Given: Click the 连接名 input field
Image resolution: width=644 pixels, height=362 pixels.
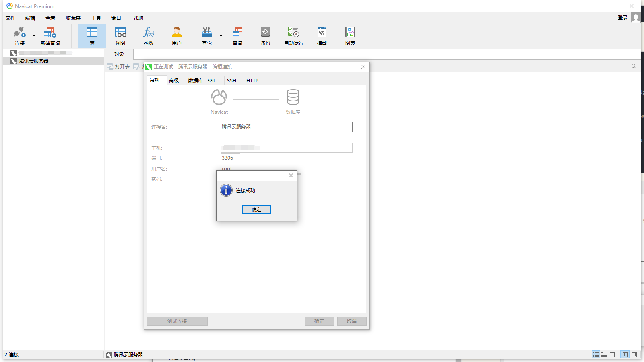Looking at the screenshot, I should [287, 127].
